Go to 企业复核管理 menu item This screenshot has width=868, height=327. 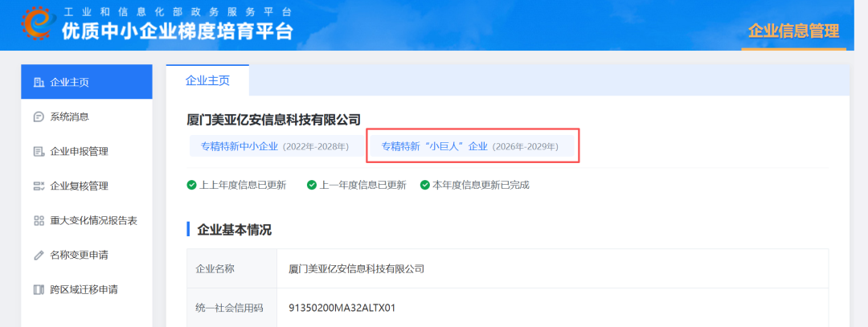coord(86,186)
